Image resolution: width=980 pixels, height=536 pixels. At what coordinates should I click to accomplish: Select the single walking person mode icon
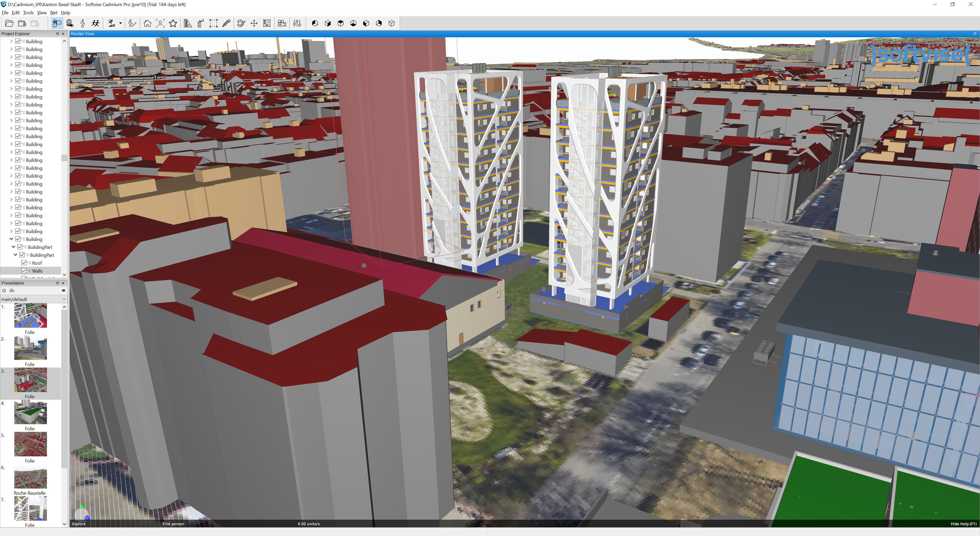(x=82, y=23)
